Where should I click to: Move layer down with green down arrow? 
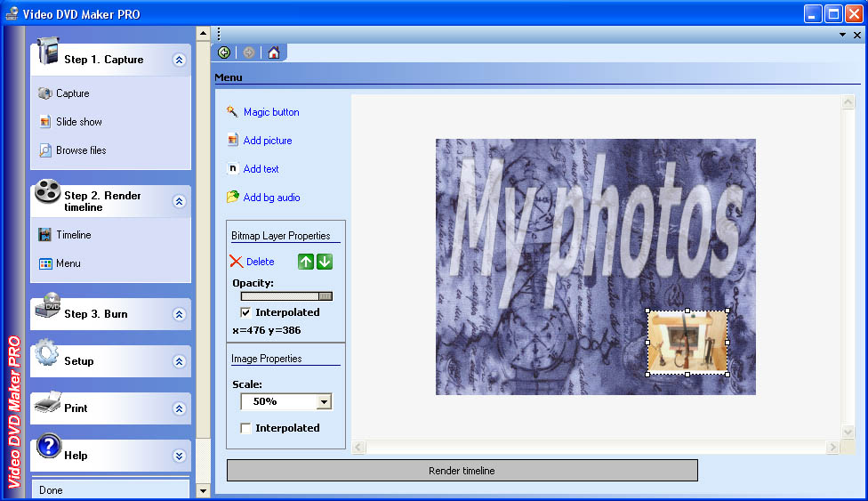coord(324,262)
